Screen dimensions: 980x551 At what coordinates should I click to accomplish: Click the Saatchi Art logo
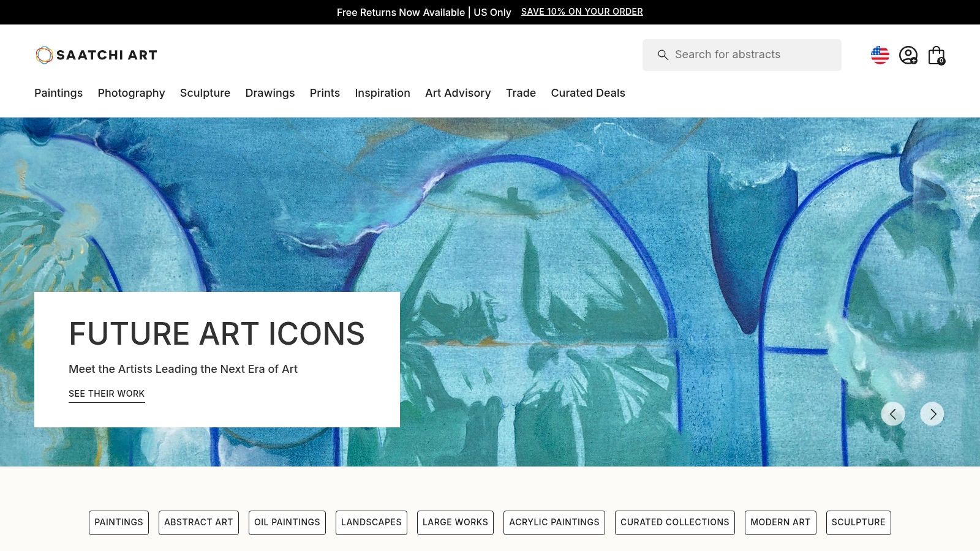pos(96,55)
